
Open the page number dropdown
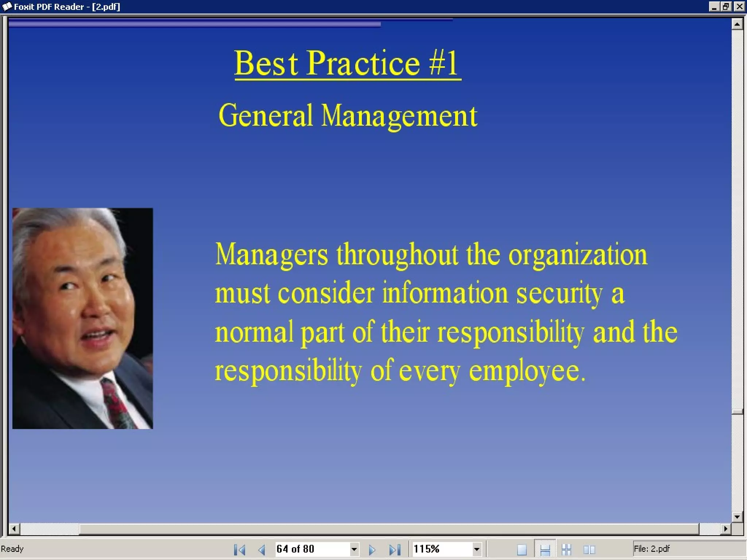(x=354, y=549)
